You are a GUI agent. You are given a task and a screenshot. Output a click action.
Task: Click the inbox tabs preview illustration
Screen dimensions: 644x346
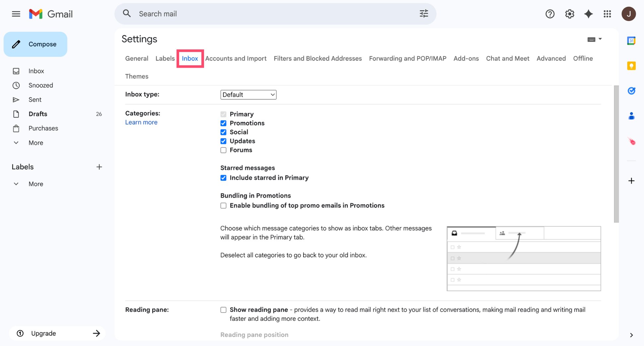524,258
